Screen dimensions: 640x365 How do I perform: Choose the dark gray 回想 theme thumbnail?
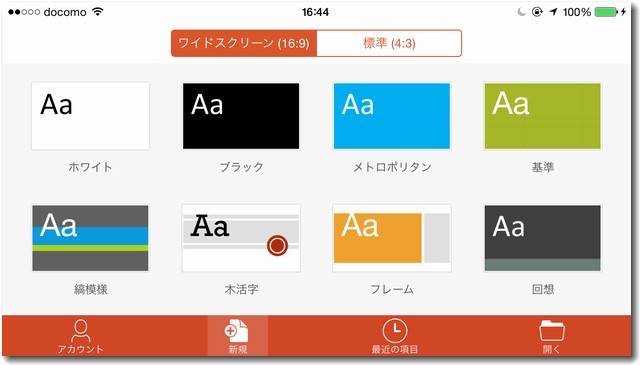coord(542,238)
